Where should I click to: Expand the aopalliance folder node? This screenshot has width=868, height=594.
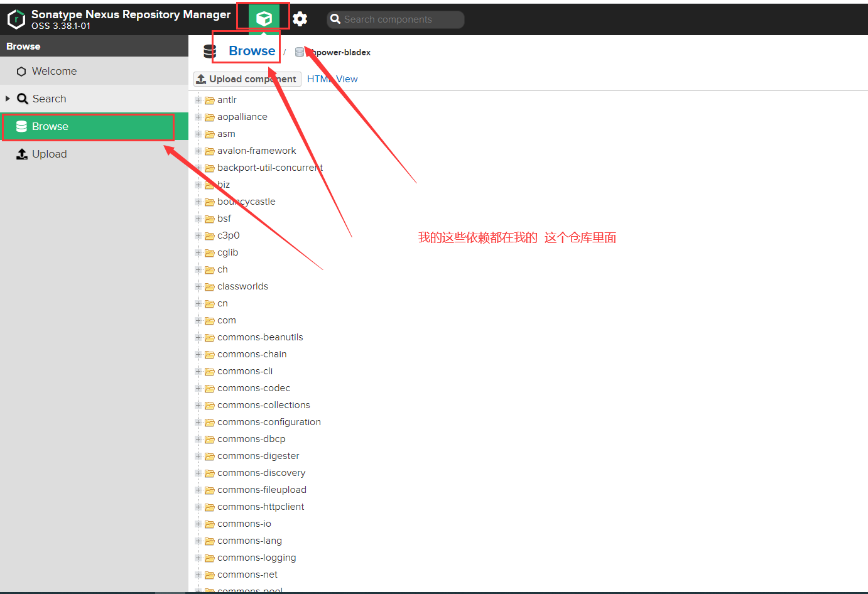pyautogui.click(x=198, y=117)
